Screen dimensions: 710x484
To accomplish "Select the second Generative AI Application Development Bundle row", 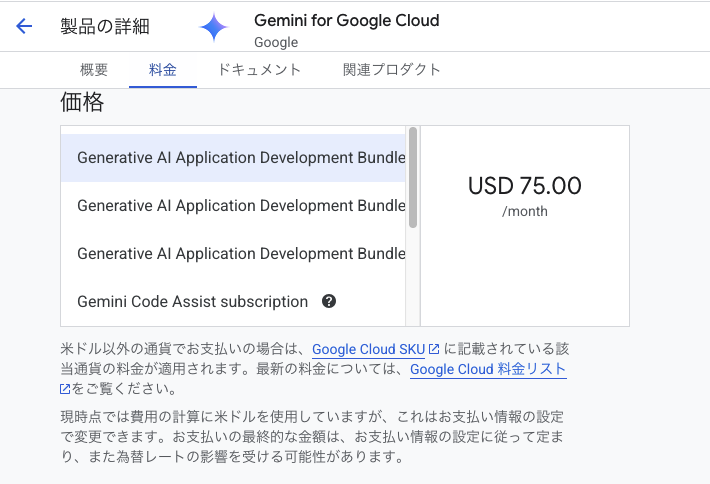I will point(233,206).
